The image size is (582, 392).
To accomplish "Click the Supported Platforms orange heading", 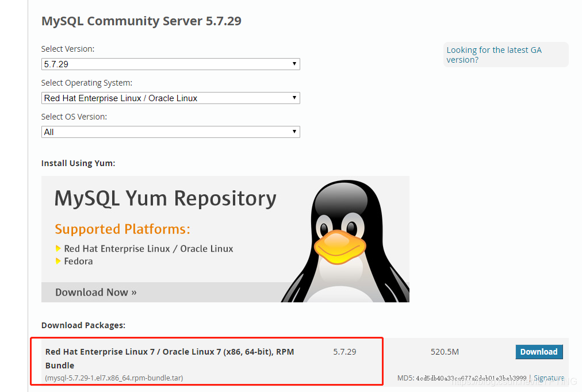I will 122,229.
